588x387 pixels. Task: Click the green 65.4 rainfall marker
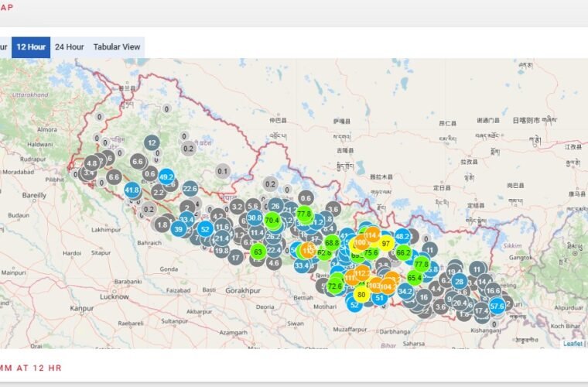(x=415, y=278)
